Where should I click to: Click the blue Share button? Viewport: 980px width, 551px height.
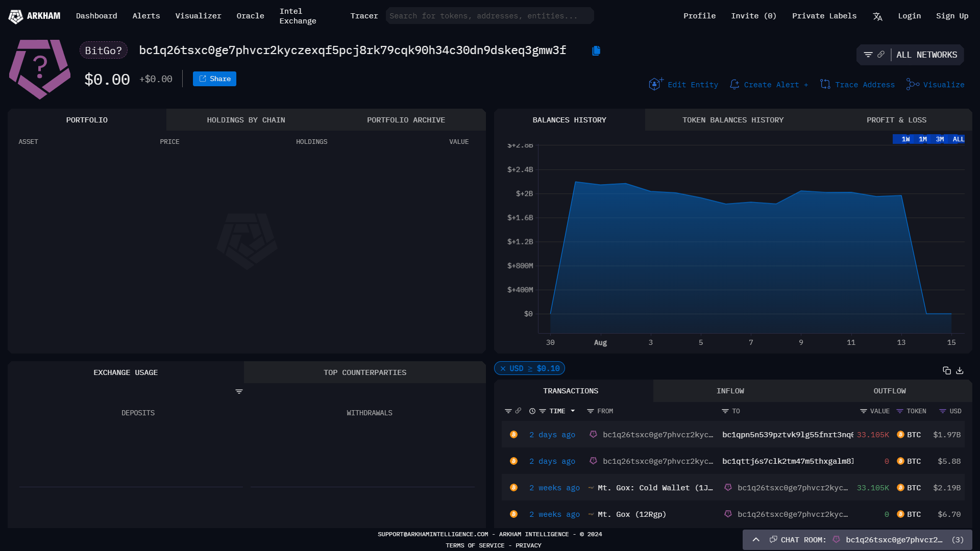pos(214,79)
